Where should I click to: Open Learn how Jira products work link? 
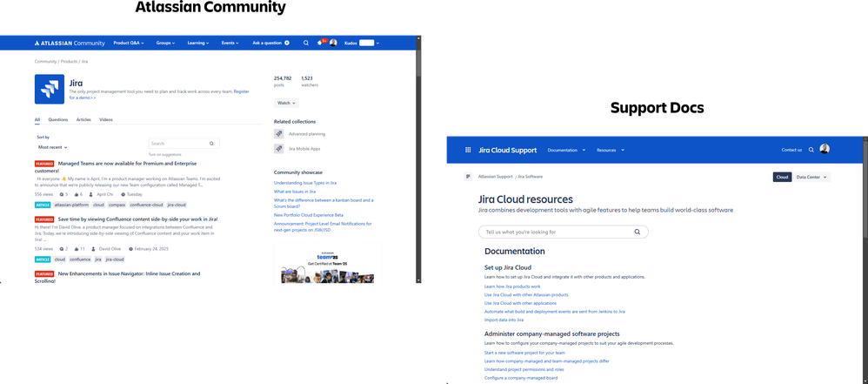click(512, 286)
